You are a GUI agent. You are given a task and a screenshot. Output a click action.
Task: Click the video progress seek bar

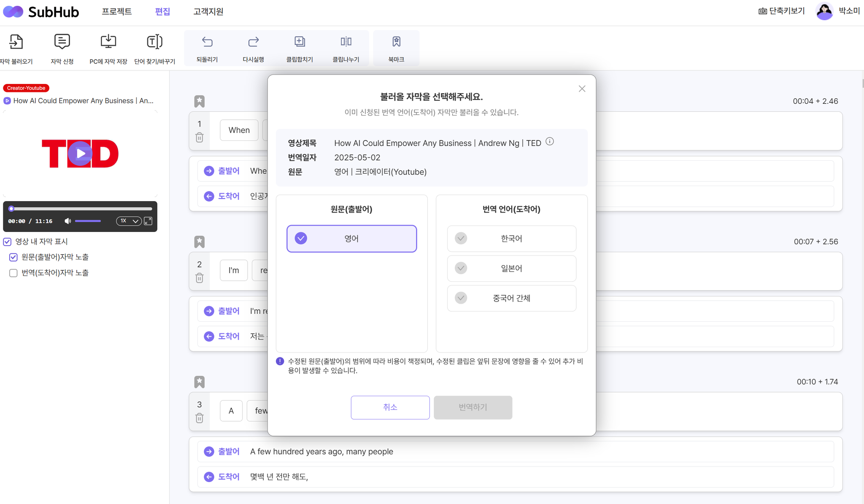[x=80, y=209]
